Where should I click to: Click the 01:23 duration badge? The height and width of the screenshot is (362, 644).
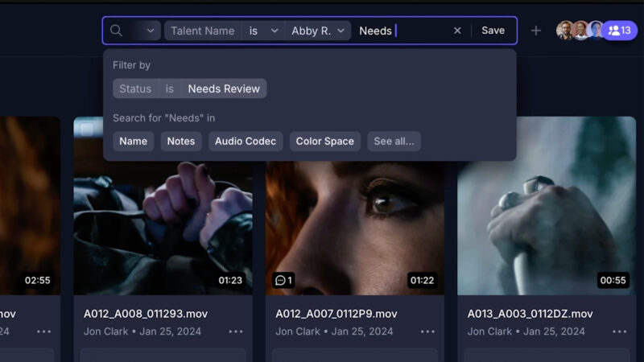230,280
